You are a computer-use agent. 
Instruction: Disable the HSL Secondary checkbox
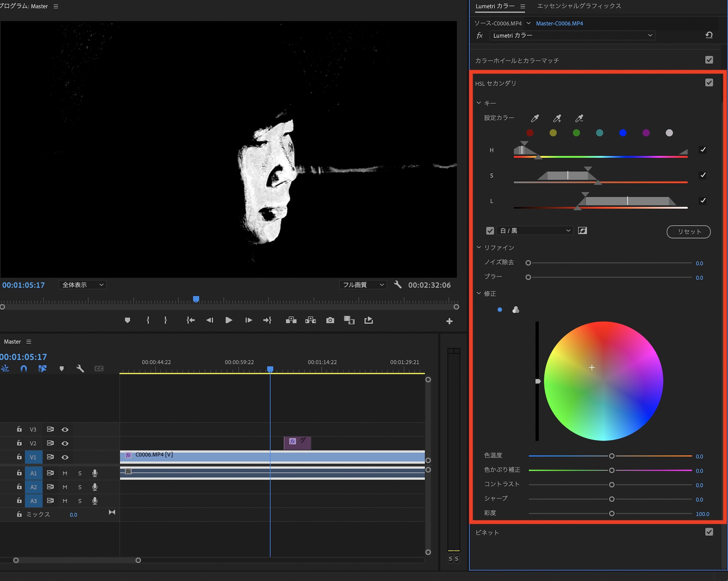click(709, 83)
